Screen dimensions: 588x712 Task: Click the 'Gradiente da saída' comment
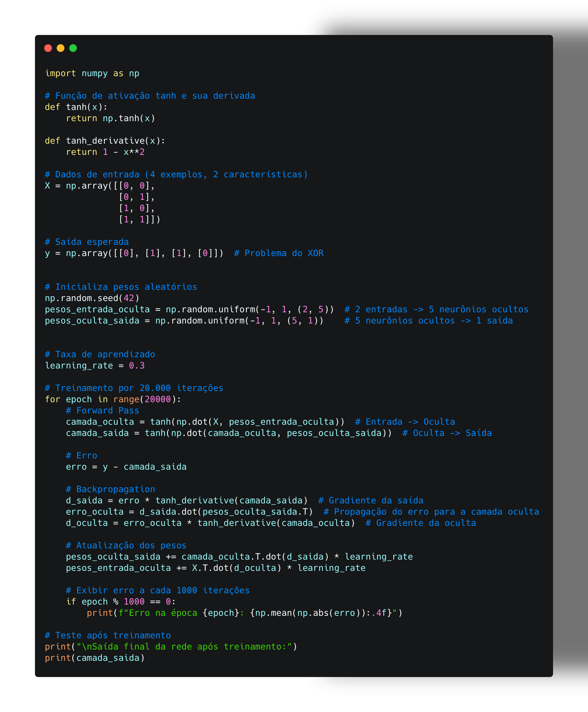click(x=370, y=501)
